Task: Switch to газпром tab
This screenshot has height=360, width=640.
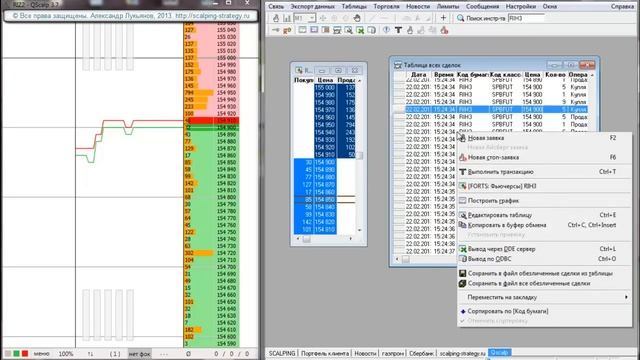Action: click(x=393, y=353)
